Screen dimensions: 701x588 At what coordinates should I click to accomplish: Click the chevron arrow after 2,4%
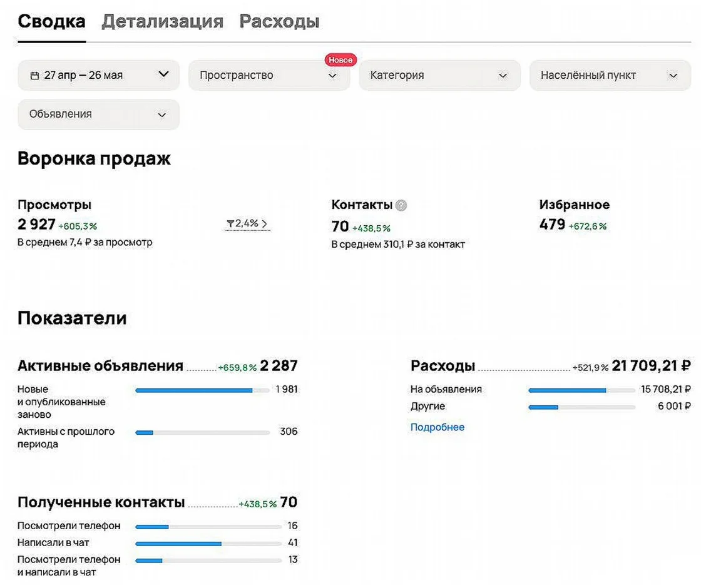pyautogui.click(x=264, y=223)
